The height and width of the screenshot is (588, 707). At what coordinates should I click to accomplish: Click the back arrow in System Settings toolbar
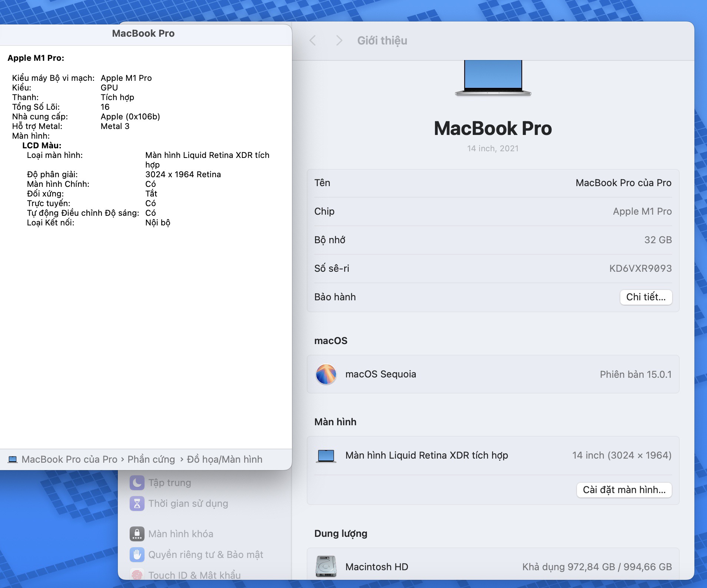click(313, 40)
